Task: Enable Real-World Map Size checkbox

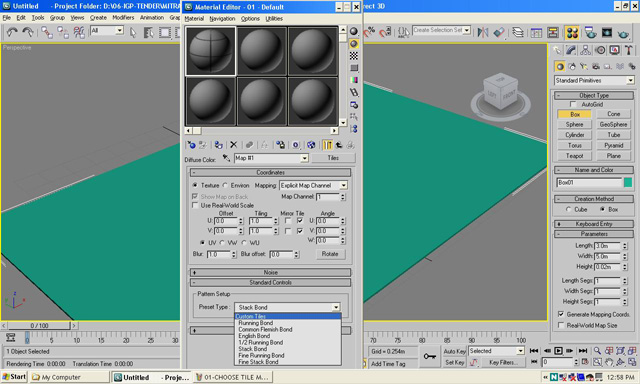Action: pyautogui.click(x=561, y=325)
